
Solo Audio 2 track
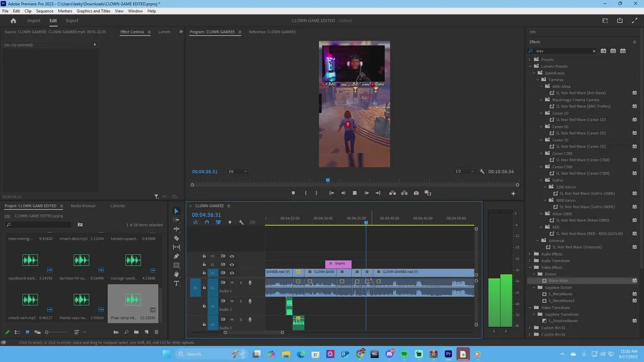point(240,301)
